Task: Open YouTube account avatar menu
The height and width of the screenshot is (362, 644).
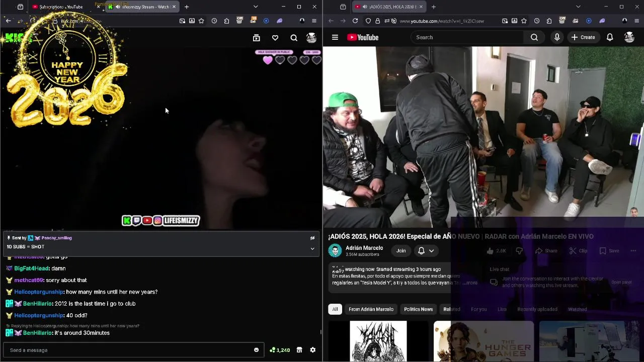Action: pos(629,37)
